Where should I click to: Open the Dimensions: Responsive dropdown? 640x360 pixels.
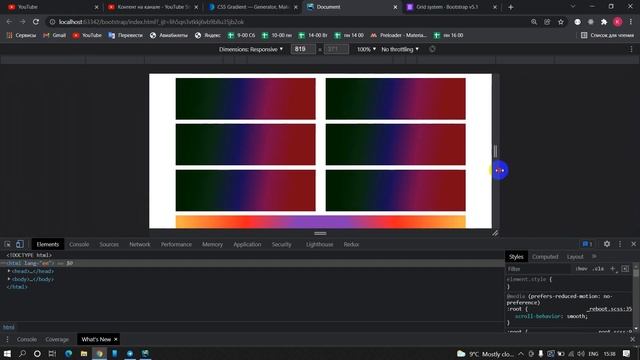coord(251,49)
